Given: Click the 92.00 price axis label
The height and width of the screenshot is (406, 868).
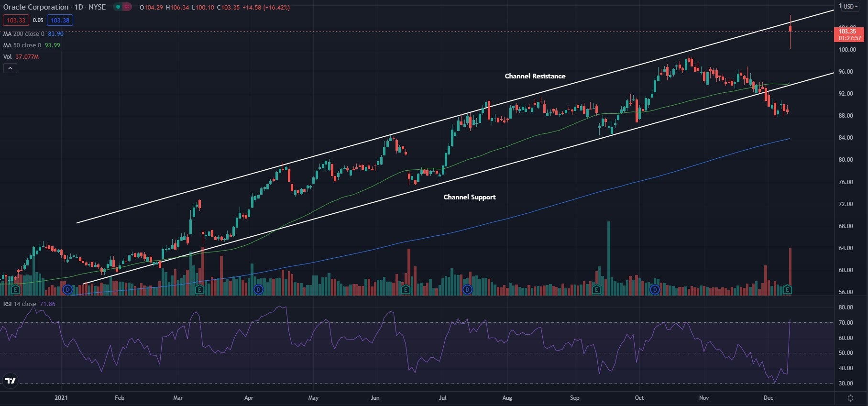Looking at the screenshot, I should (846, 94).
